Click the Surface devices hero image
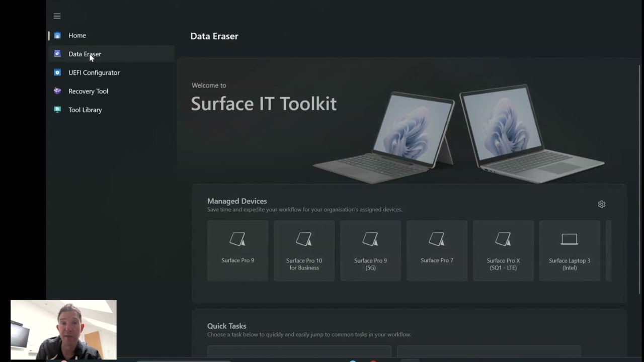644x362 pixels. coord(458,133)
